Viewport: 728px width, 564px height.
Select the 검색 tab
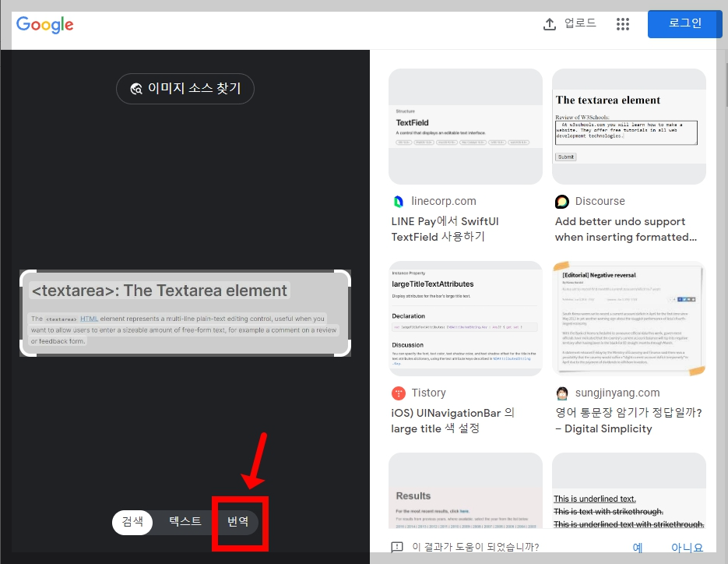(x=132, y=522)
